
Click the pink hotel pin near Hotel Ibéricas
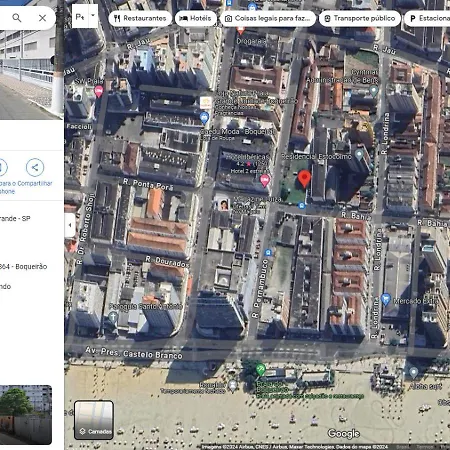(x=264, y=180)
